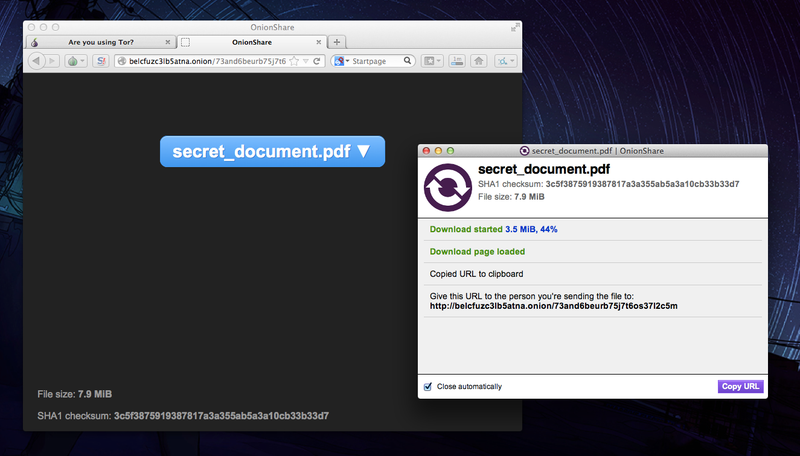
Task: Click the search magnifier icon
Action: 407,61
